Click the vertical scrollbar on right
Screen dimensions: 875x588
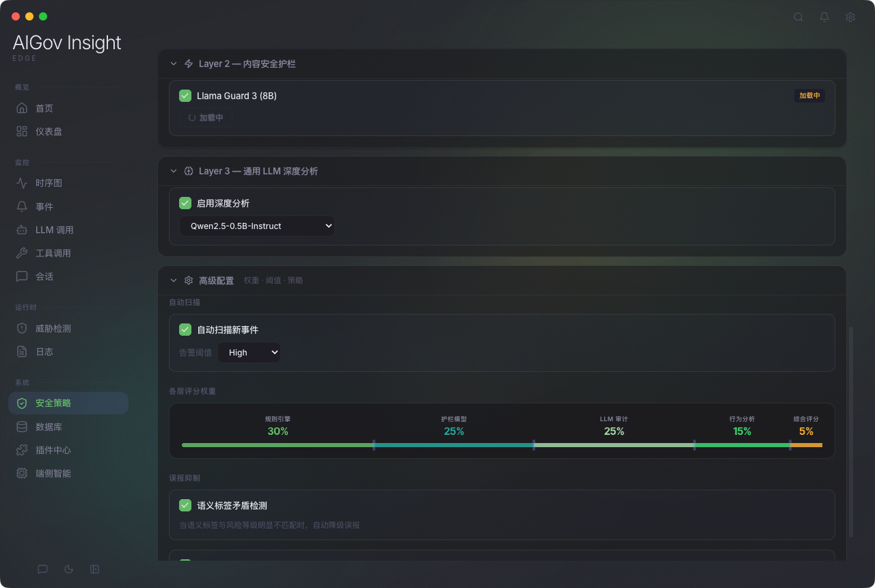coord(851,431)
